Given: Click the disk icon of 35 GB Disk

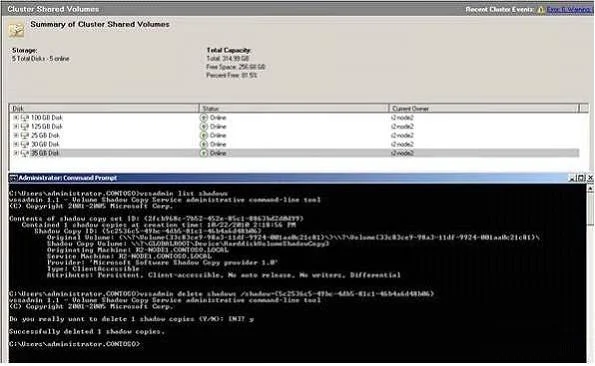Looking at the screenshot, I should coord(25,154).
